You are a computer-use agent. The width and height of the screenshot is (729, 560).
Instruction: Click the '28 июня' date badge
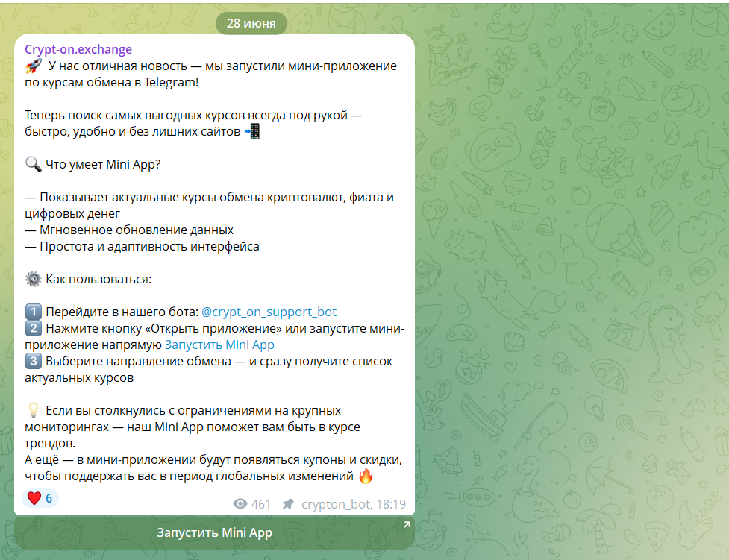[251, 23]
